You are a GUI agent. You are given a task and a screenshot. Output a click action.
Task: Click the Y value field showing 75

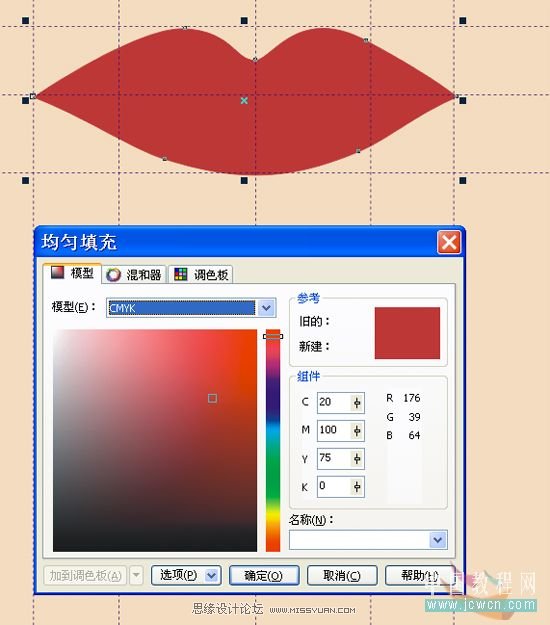pyautogui.click(x=333, y=458)
